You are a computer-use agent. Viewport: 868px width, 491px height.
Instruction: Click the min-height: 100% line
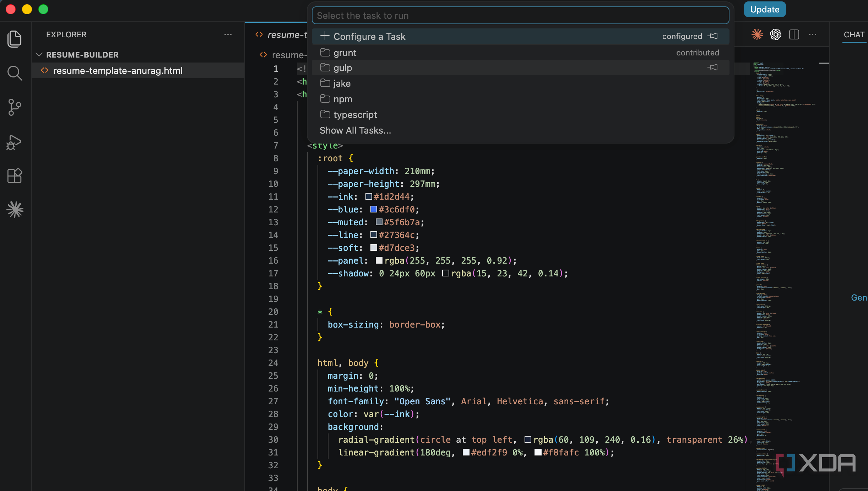(x=371, y=389)
